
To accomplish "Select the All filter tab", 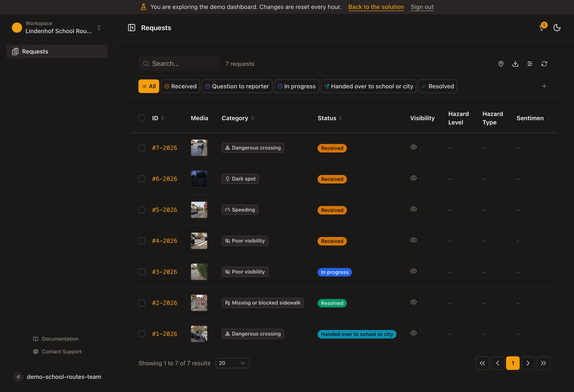I will pyautogui.click(x=149, y=86).
